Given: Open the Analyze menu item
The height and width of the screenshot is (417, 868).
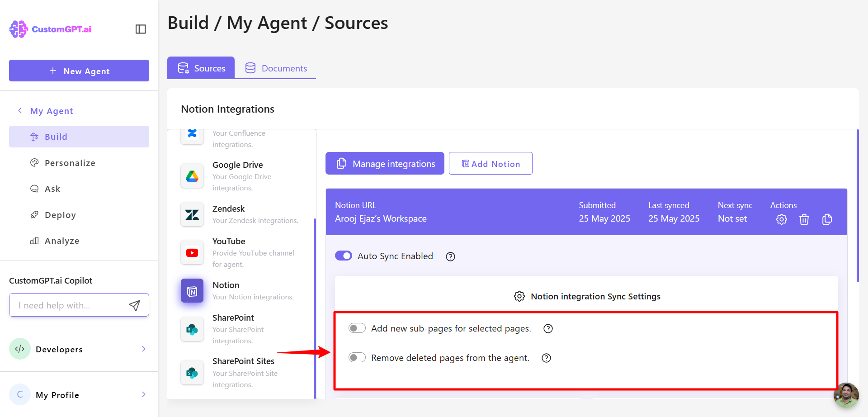Looking at the screenshot, I should tap(79, 241).
